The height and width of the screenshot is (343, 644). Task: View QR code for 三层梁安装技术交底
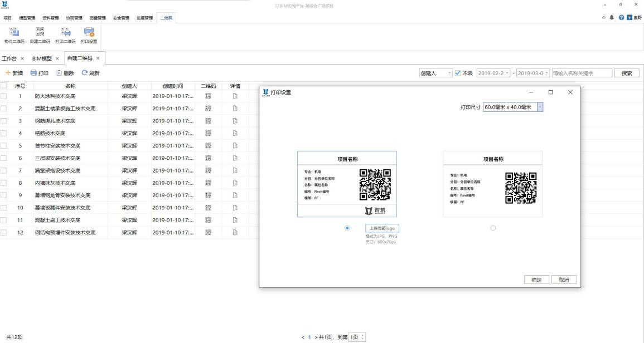(208, 158)
